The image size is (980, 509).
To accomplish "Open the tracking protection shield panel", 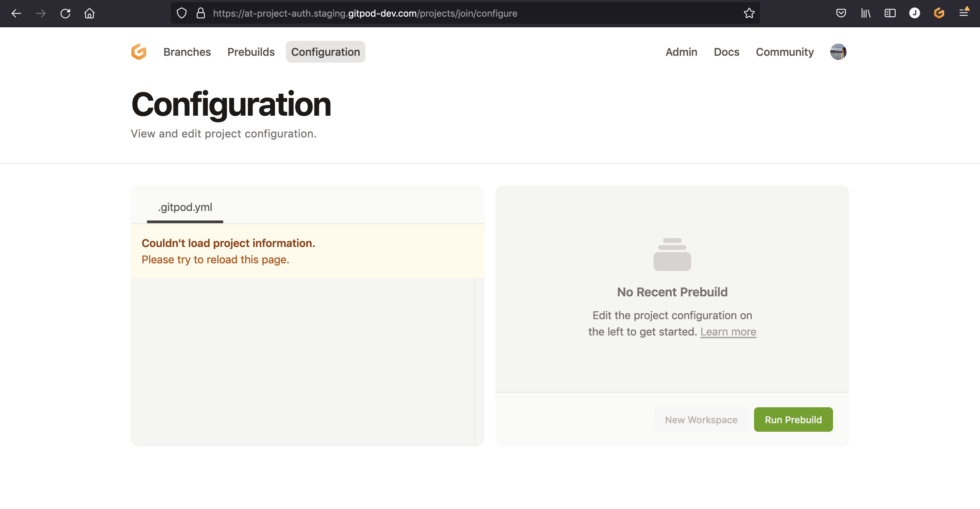I will pyautogui.click(x=181, y=13).
